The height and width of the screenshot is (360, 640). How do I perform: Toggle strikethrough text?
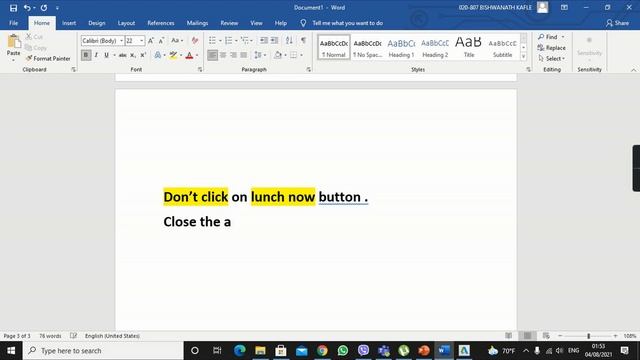122,55
